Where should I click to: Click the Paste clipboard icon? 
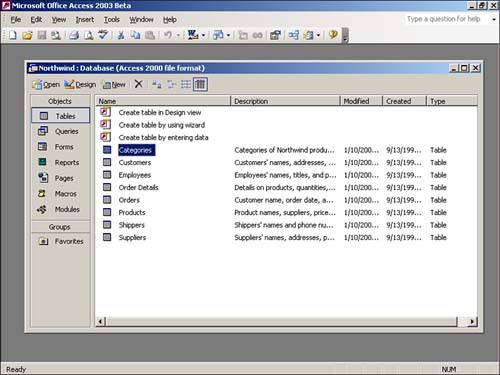pyautogui.click(x=150, y=35)
